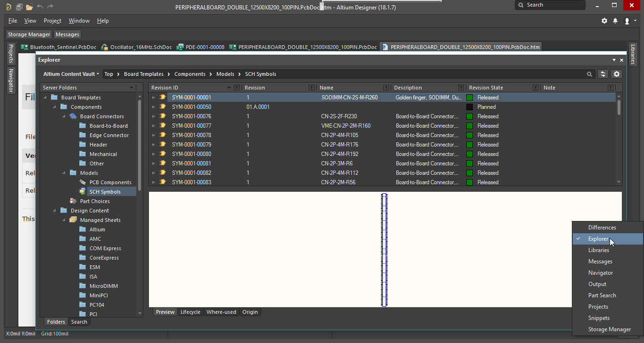Click filter icon on Note column

pyautogui.click(x=611, y=88)
